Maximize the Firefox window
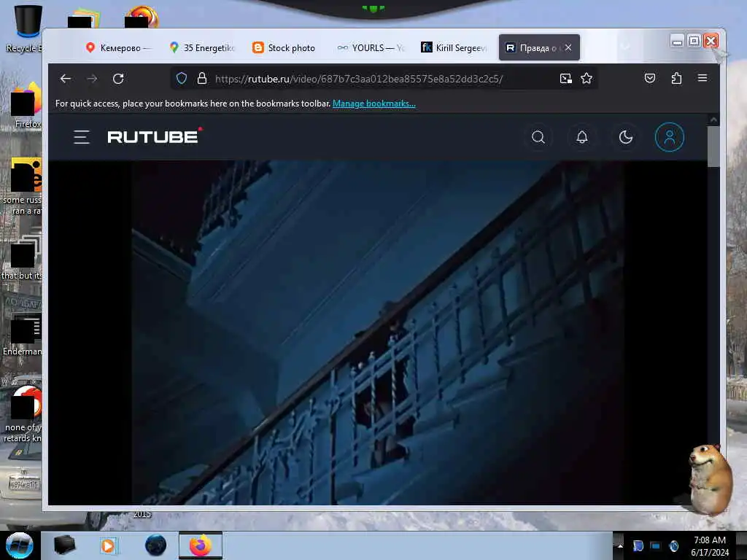This screenshot has height=560, width=747. coord(694,42)
